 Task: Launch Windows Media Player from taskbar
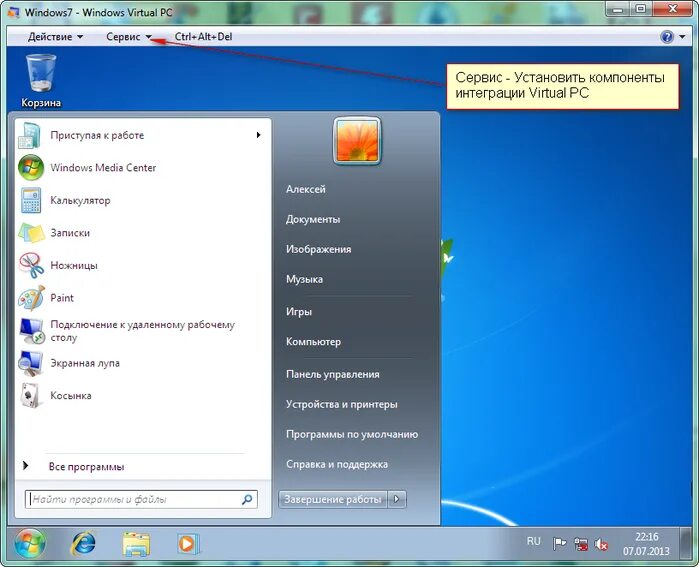(x=188, y=544)
